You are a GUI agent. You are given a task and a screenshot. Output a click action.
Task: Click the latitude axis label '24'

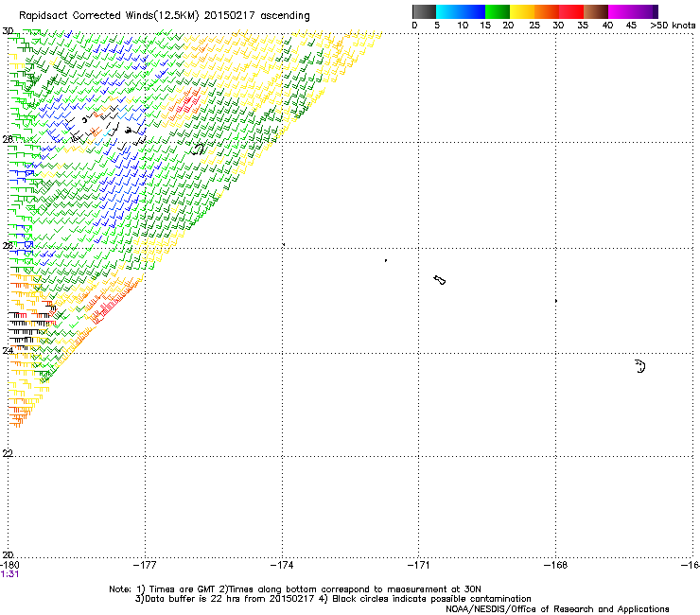click(x=8, y=351)
